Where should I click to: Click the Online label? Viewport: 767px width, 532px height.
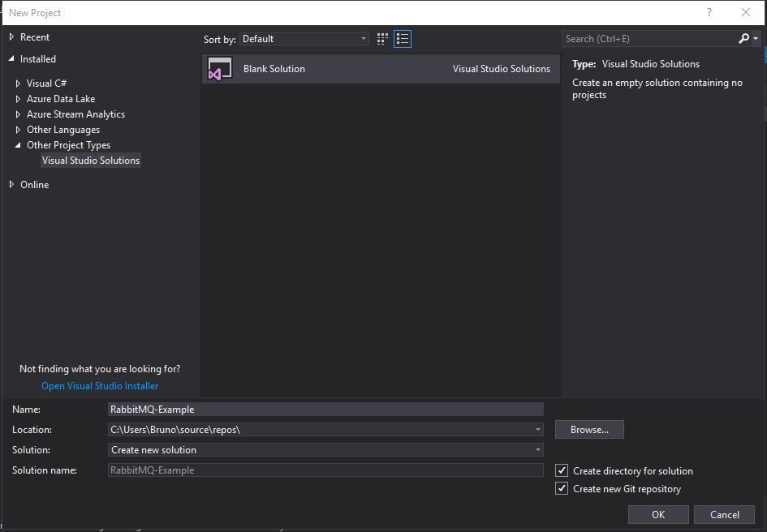[34, 184]
